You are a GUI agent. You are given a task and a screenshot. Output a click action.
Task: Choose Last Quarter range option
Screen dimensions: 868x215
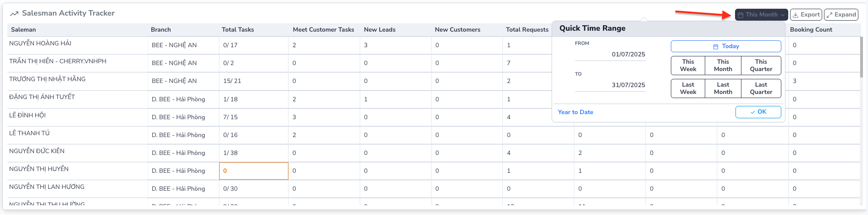761,88
